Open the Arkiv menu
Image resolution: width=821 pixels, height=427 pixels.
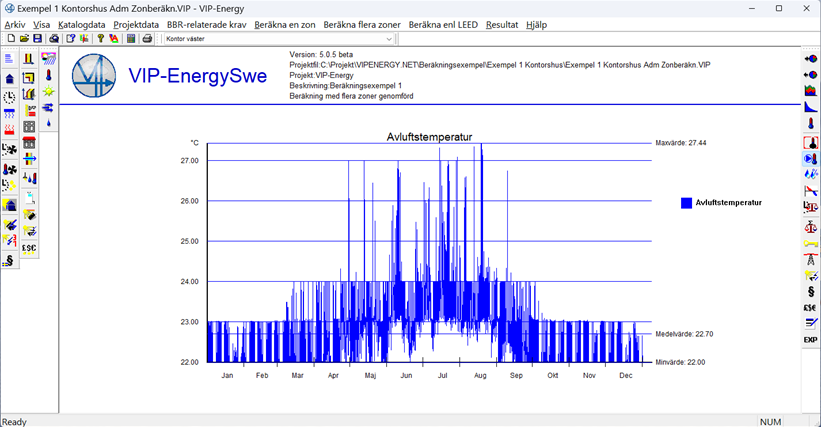pyautogui.click(x=15, y=24)
